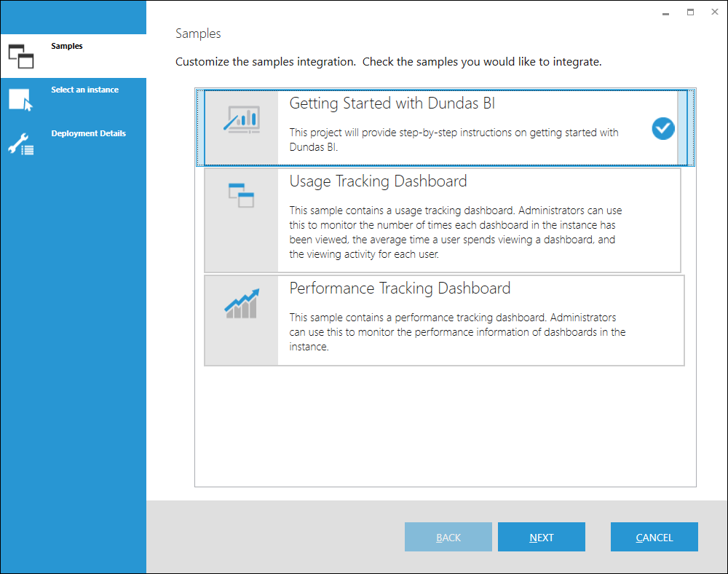Maximize the installer window
This screenshot has height=574, width=728.
(x=690, y=12)
